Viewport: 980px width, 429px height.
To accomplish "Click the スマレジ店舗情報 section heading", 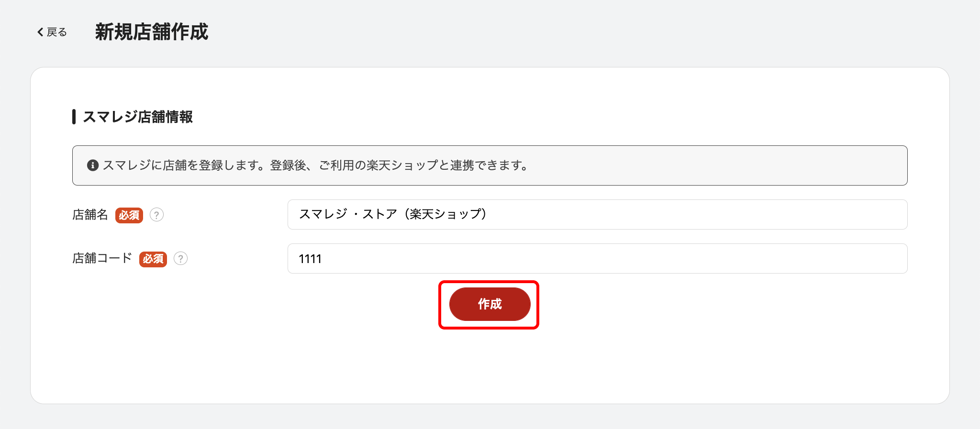I will tap(138, 117).
